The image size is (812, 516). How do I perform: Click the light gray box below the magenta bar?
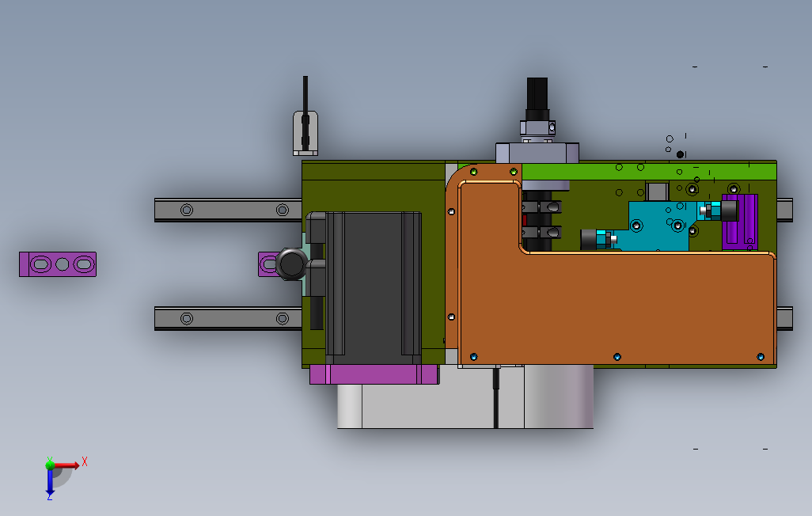point(427,404)
